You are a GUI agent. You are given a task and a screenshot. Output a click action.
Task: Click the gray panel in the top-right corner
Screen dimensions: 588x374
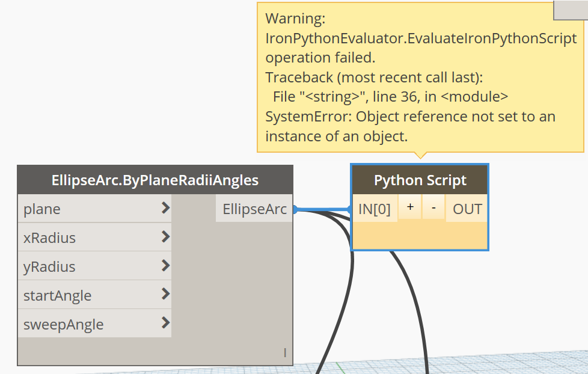(571, 8)
